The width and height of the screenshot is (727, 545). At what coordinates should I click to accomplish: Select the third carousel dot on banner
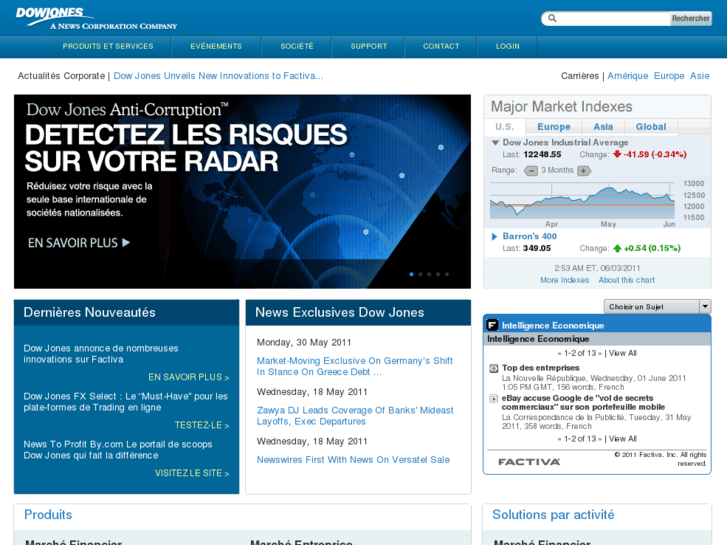pos(429,274)
